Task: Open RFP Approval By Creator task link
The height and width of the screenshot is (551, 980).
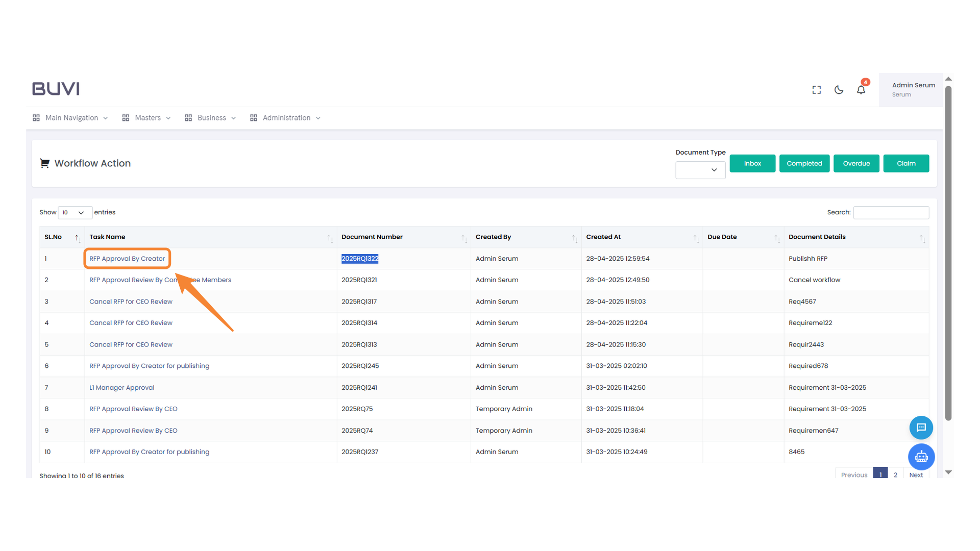Action: click(x=127, y=259)
